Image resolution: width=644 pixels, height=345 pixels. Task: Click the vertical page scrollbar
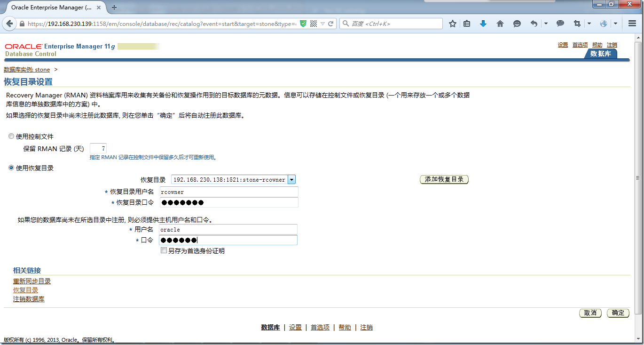click(x=638, y=177)
